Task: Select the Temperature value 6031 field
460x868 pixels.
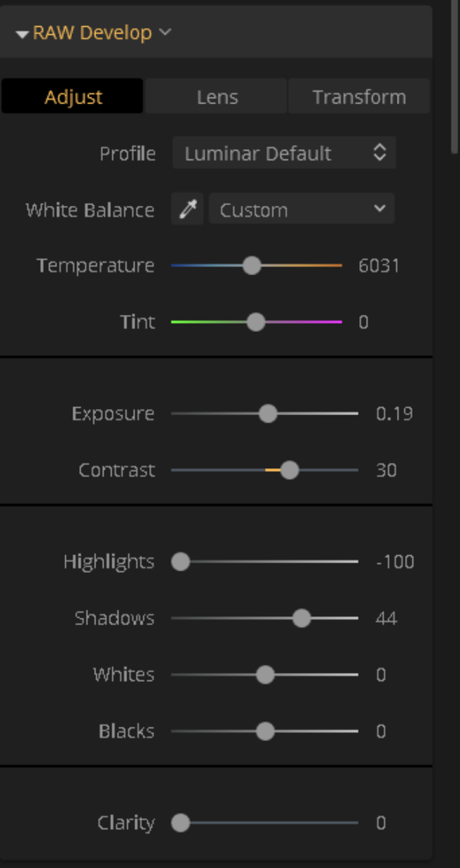Action: click(x=379, y=266)
